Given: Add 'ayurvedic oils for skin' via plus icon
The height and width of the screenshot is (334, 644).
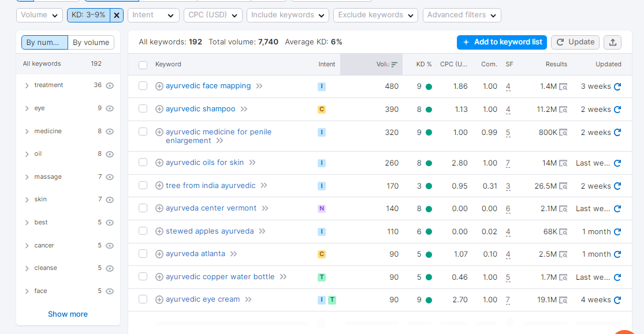Looking at the screenshot, I should coord(159,163).
